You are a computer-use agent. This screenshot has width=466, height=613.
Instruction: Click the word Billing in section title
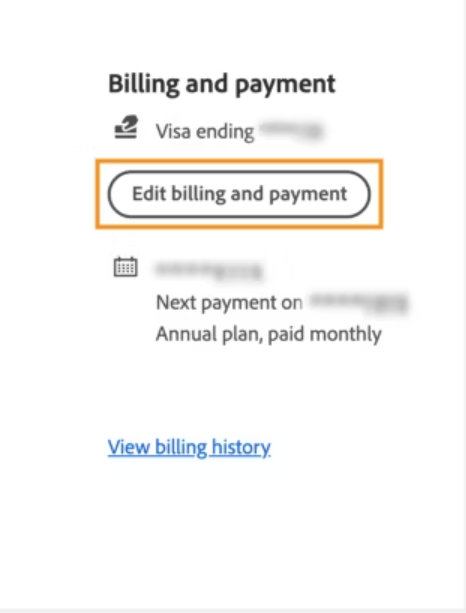coord(143,84)
